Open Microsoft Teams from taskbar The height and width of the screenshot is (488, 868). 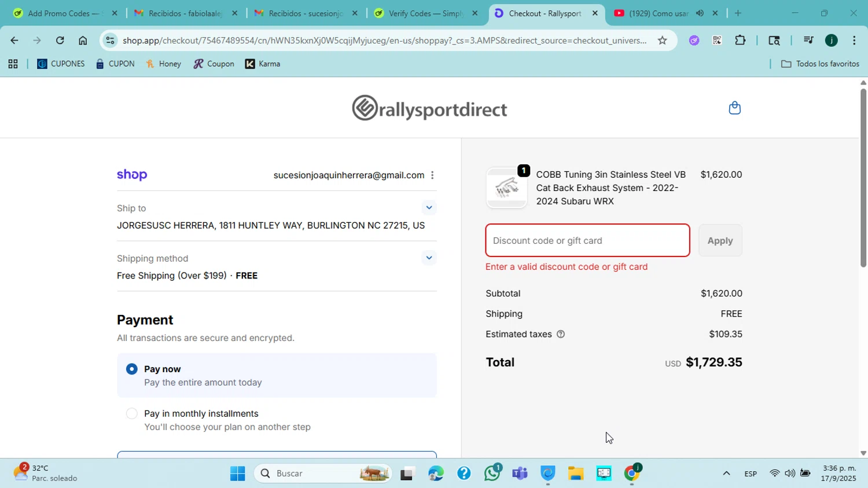[520, 474]
